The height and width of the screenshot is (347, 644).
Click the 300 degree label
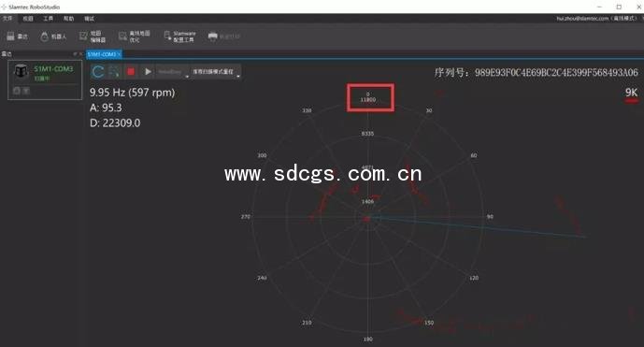pos(262,155)
